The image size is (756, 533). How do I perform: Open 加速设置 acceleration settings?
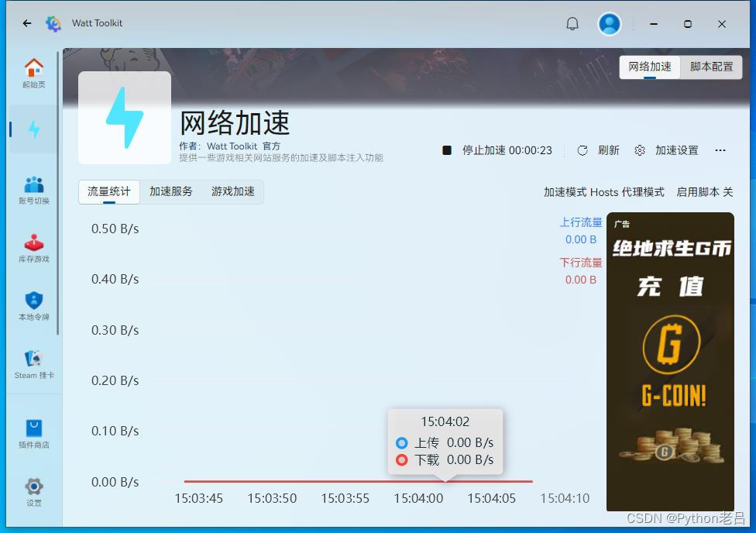coord(666,150)
